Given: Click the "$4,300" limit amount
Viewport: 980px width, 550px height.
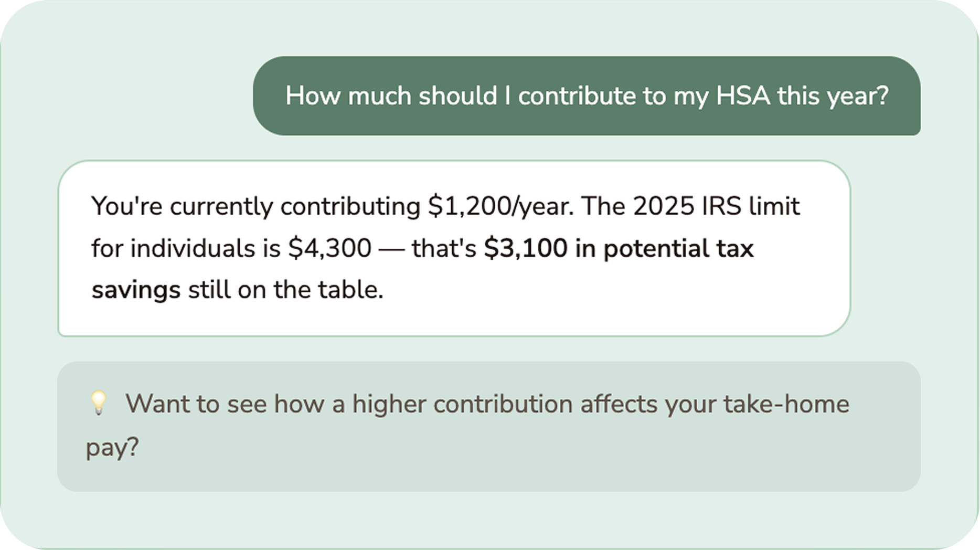Looking at the screenshot, I should pyautogui.click(x=329, y=248).
